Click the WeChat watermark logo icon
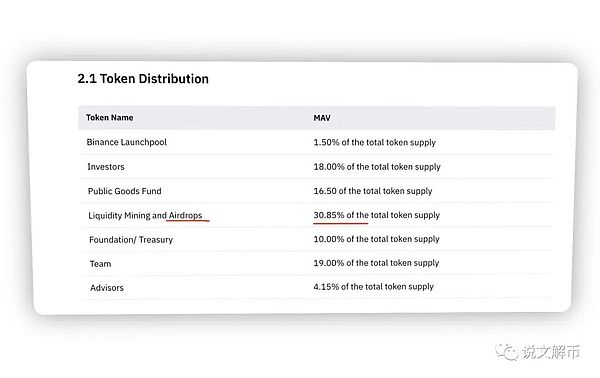Image resolution: width=600 pixels, height=378 pixels. pyautogui.click(x=507, y=352)
